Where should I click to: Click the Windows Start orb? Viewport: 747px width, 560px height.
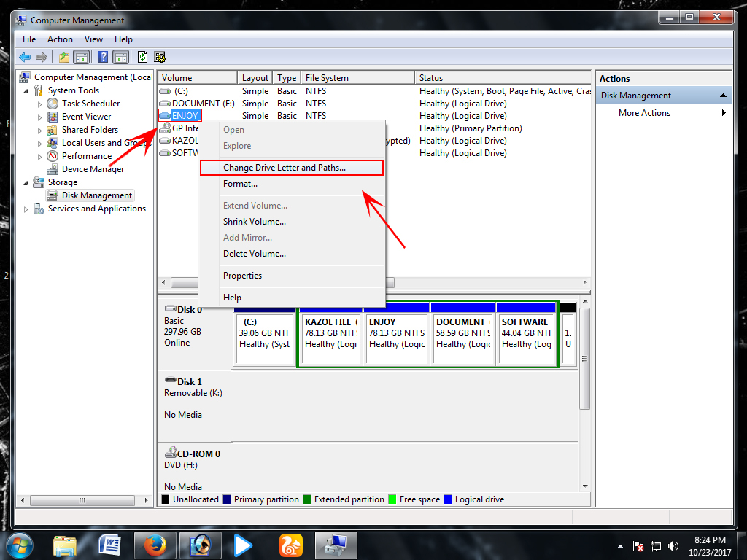tap(20, 545)
